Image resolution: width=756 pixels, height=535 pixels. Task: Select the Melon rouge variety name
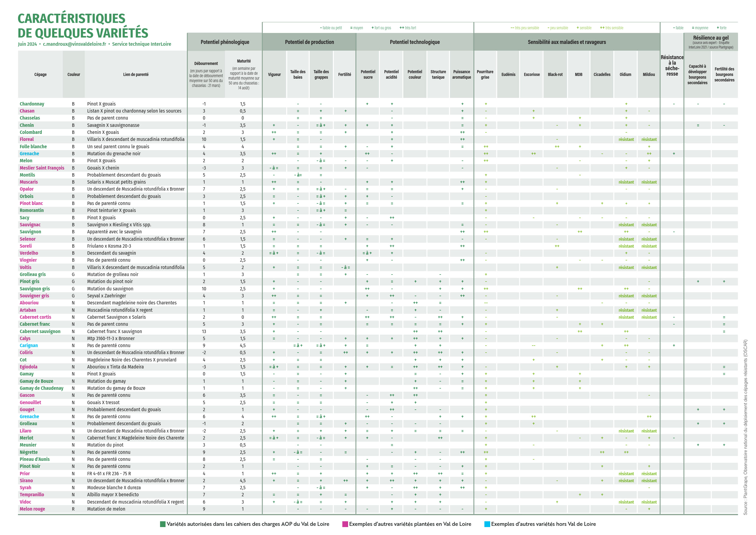click(x=32, y=509)
